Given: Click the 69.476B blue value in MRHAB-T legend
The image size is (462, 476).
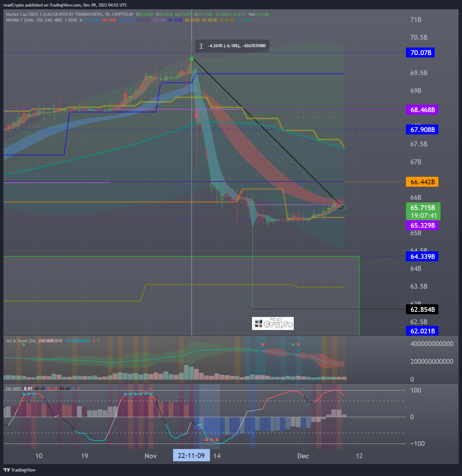Looking at the screenshot, I should pos(175,20).
